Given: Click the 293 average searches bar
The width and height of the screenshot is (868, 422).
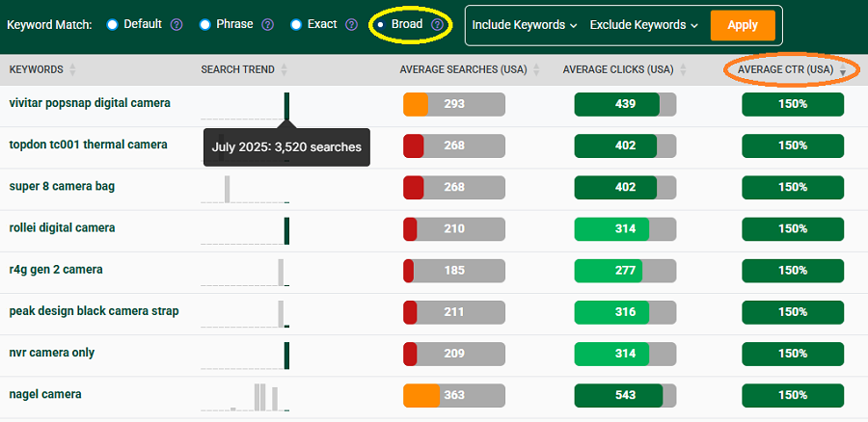Looking at the screenshot, I should tap(454, 104).
